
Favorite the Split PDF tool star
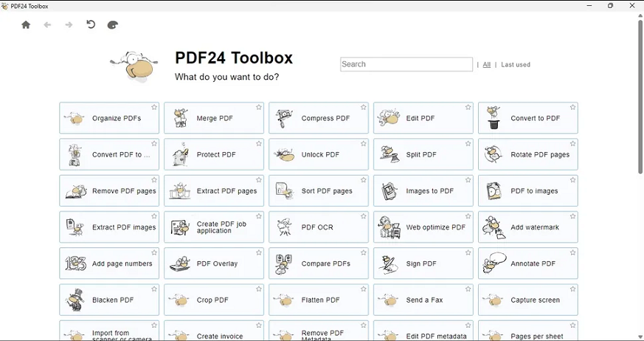468,143
